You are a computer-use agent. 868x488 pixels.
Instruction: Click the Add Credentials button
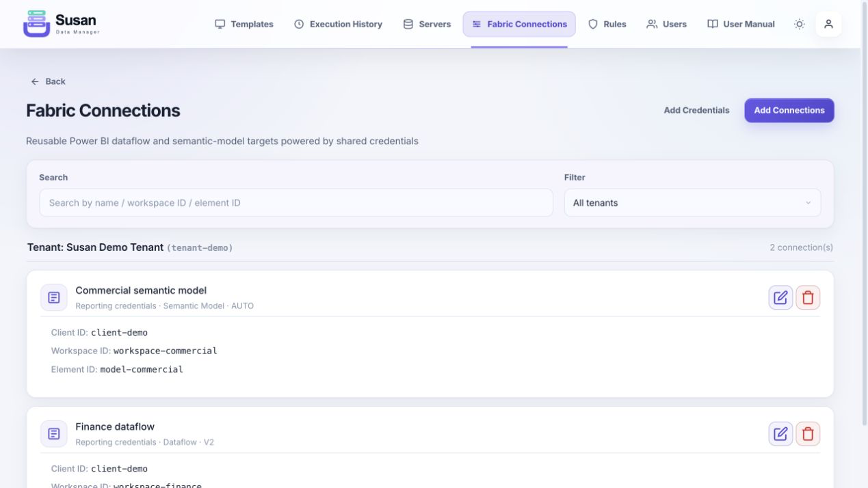click(x=696, y=110)
